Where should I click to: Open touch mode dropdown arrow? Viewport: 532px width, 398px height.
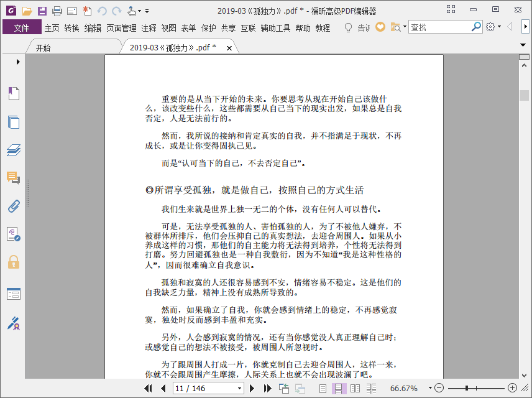[x=139, y=11]
